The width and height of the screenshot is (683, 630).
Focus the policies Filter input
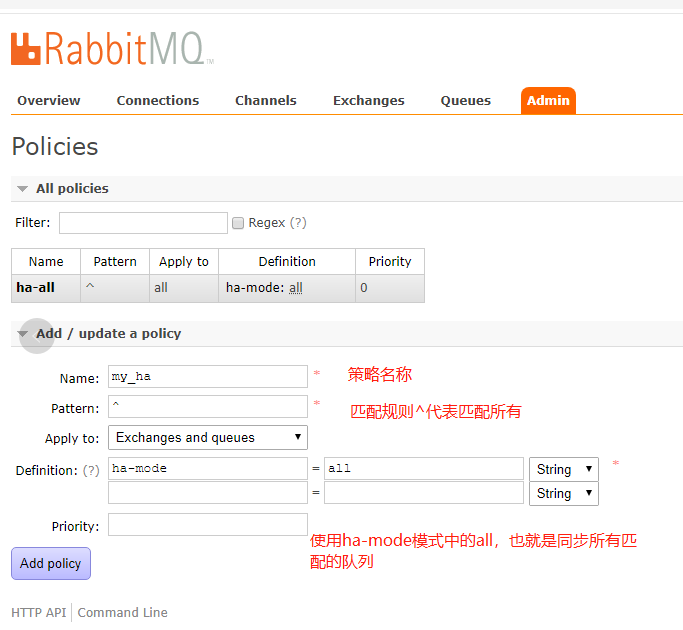(x=143, y=223)
